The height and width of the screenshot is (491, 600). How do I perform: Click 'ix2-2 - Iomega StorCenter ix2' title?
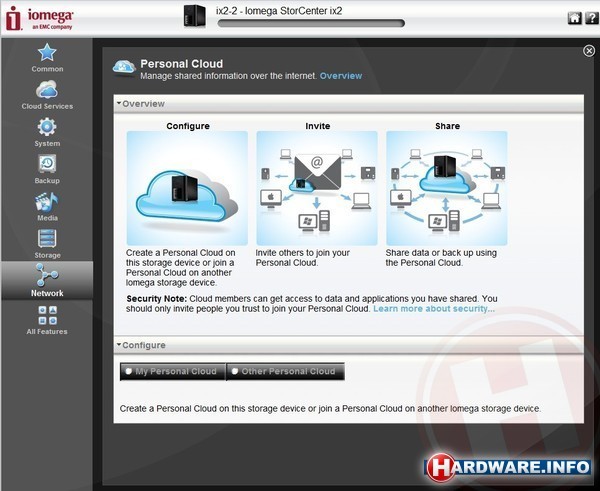(x=279, y=11)
